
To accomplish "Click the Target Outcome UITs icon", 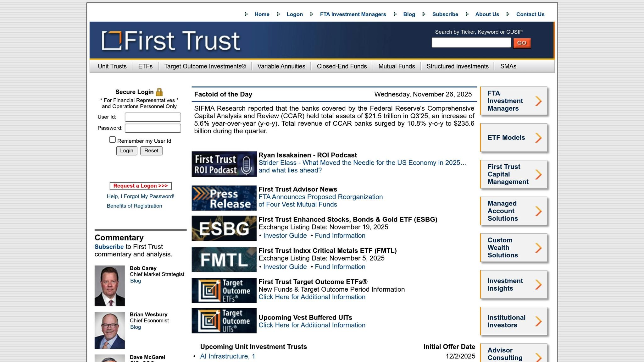I will (x=224, y=321).
